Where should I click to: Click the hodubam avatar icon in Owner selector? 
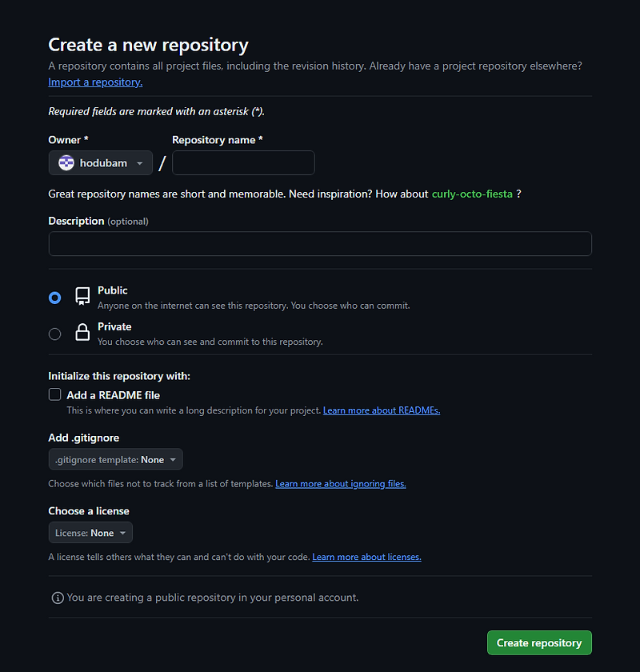coord(66,162)
